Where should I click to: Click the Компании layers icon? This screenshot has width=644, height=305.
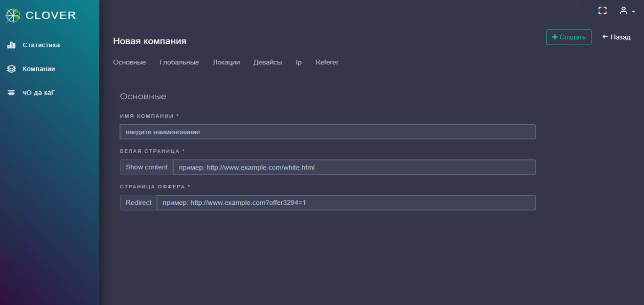pos(12,69)
